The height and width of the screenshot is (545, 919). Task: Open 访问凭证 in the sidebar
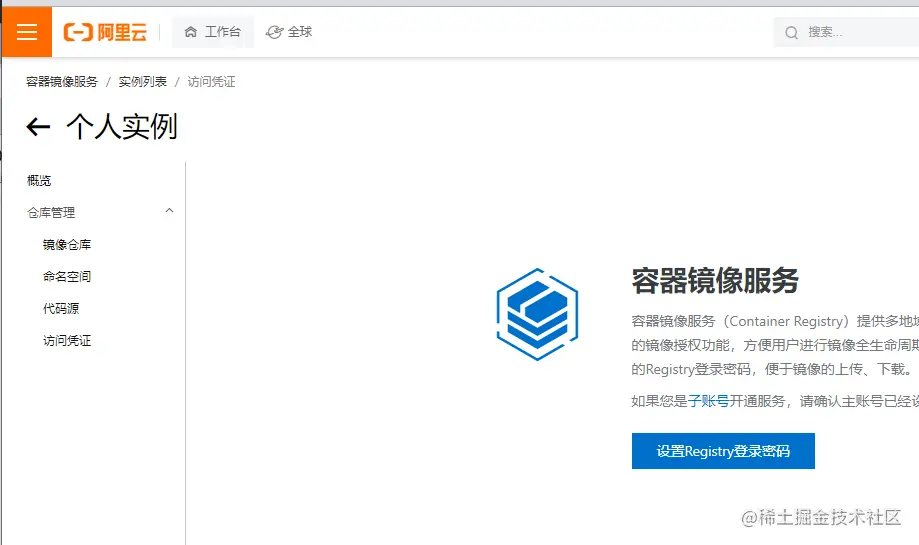tap(67, 340)
